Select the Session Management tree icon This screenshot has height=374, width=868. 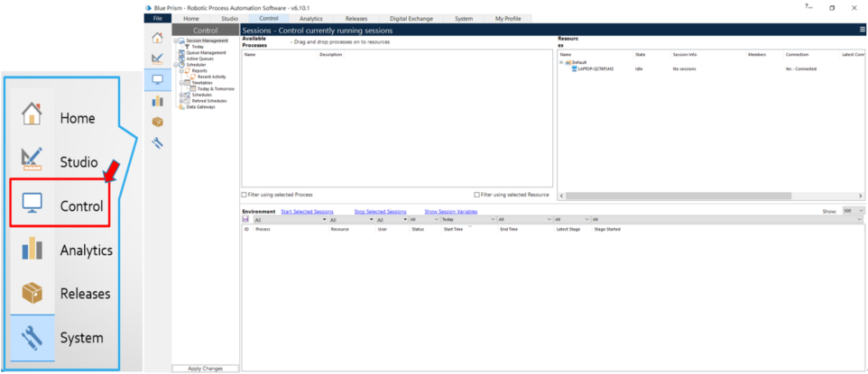click(x=181, y=41)
